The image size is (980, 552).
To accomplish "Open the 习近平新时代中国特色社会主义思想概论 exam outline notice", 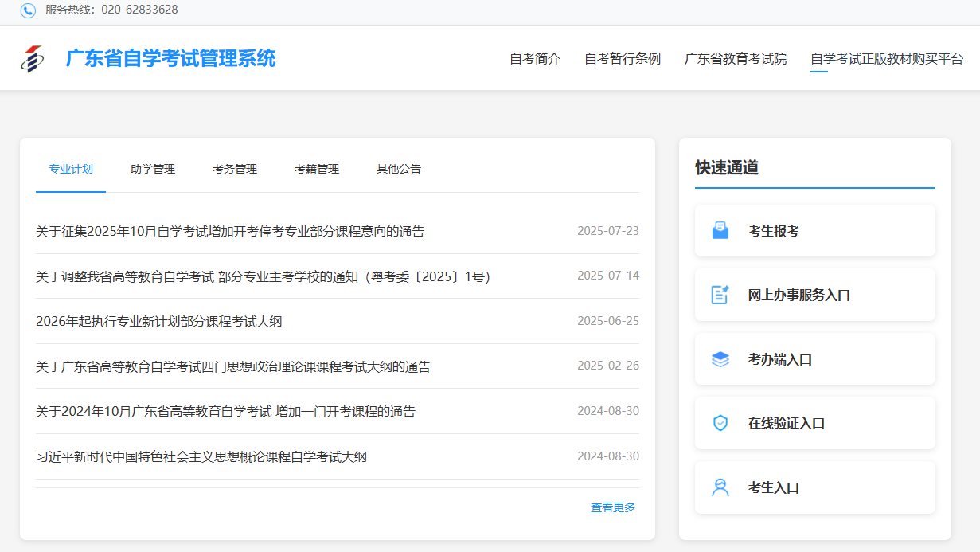I will tap(201, 457).
